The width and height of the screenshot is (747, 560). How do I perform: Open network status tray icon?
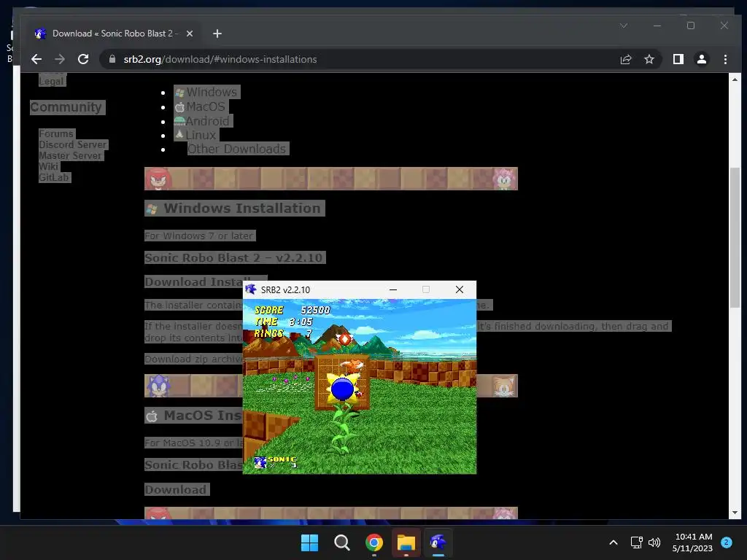pos(636,542)
